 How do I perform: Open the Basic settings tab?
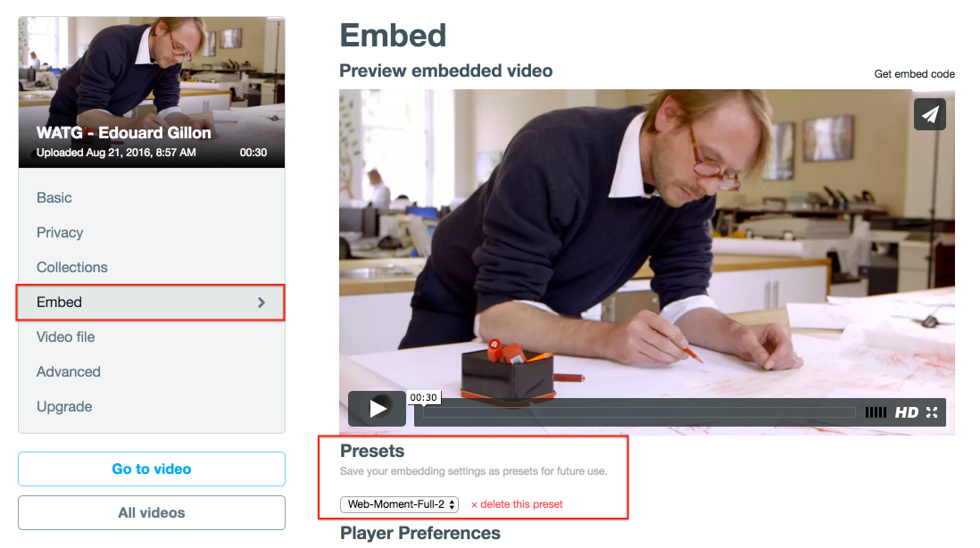tap(54, 198)
